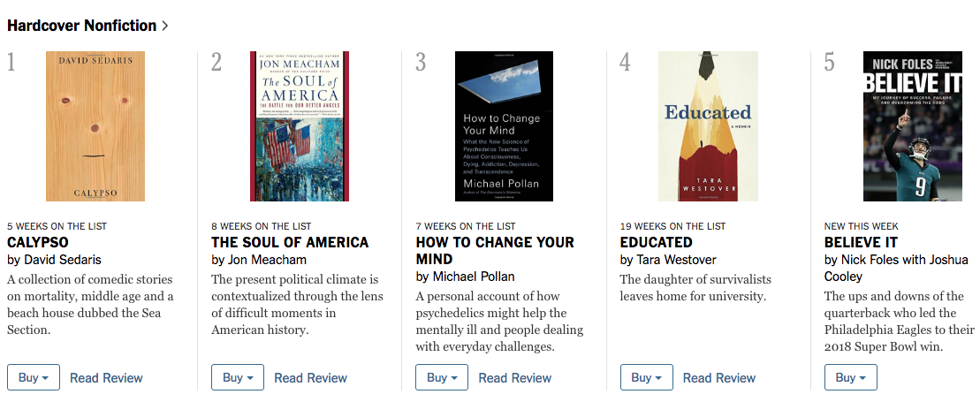Expand Buy options for How to Change Your Mind
This screenshot has height=417, width=980.
(x=442, y=377)
